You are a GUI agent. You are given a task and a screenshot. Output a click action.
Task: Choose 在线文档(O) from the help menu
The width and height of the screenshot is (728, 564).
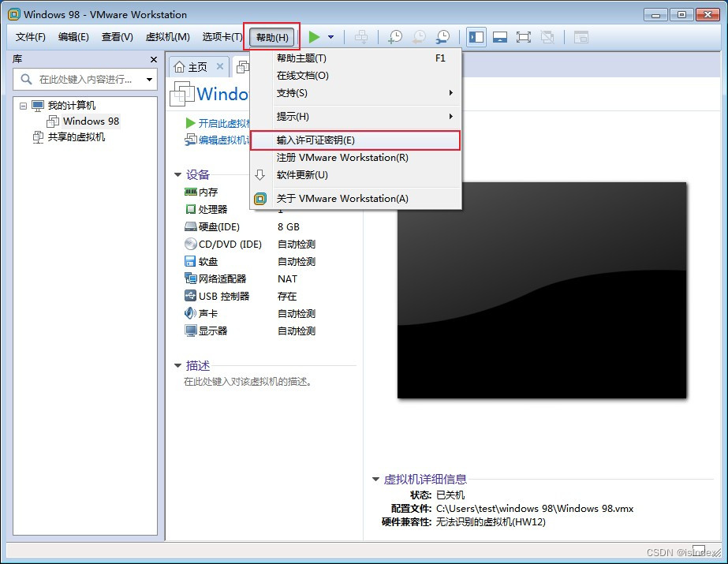pos(356,75)
